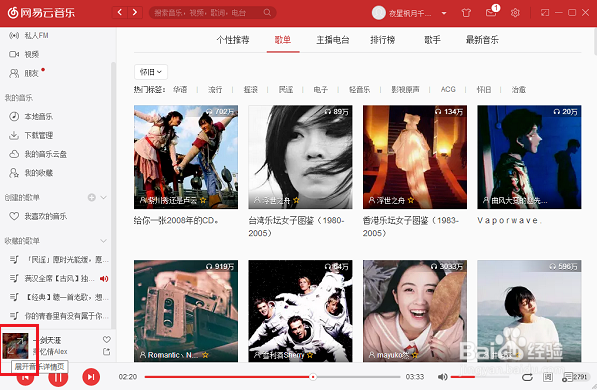Like the current song heart icon
597x390 pixels.
click(107, 339)
